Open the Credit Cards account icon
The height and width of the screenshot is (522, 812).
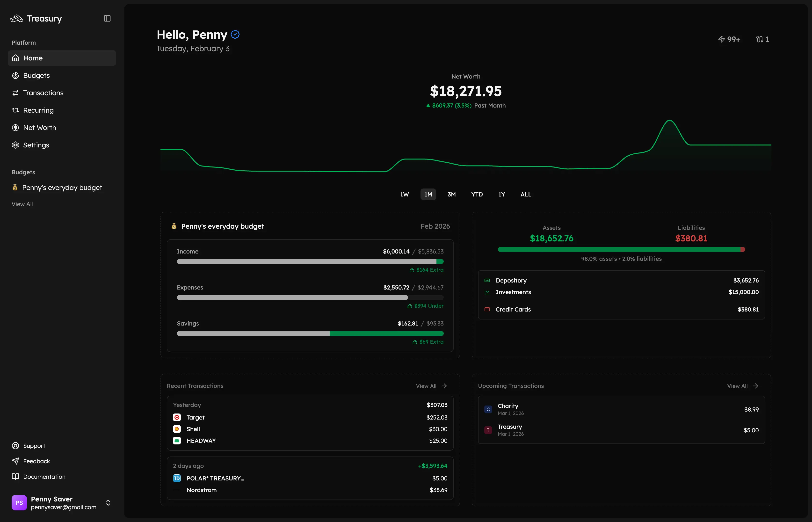(x=487, y=309)
